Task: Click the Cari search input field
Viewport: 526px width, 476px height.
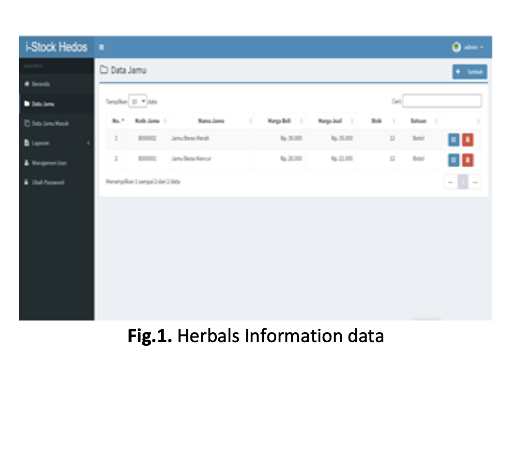Action: [x=442, y=101]
